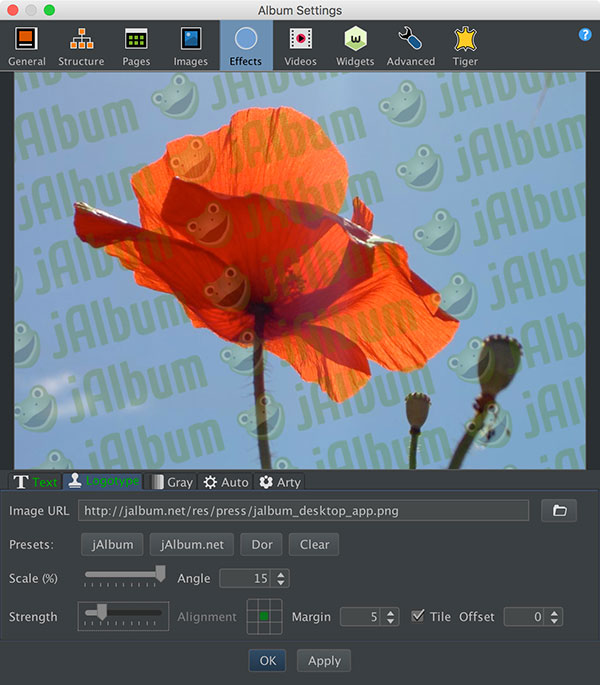
Task: Switch to the Arty filter tab
Action: pos(280,482)
